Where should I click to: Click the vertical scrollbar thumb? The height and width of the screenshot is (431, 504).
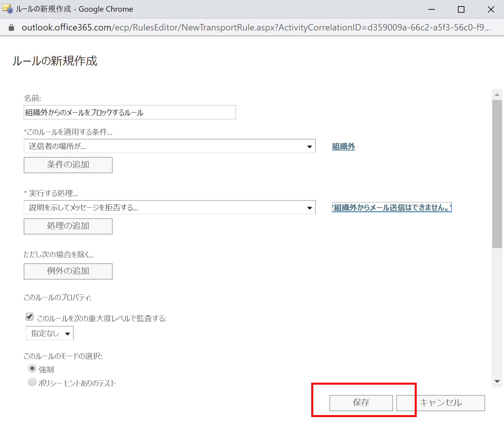click(x=497, y=174)
